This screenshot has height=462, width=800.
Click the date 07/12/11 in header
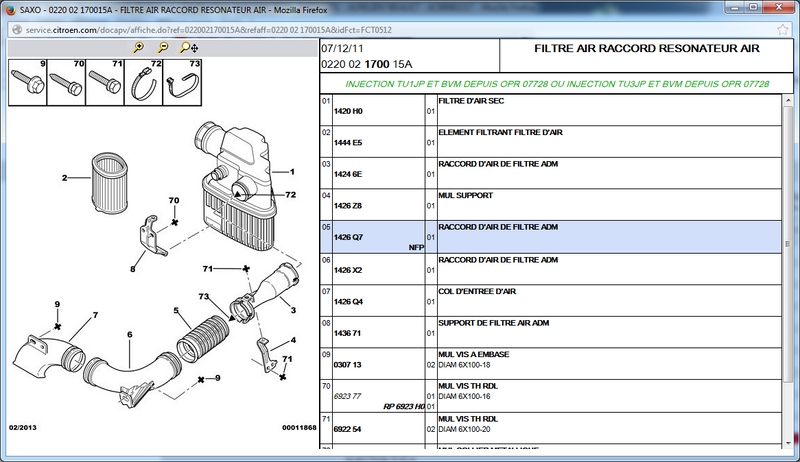pyautogui.click(x=342, y=49)
